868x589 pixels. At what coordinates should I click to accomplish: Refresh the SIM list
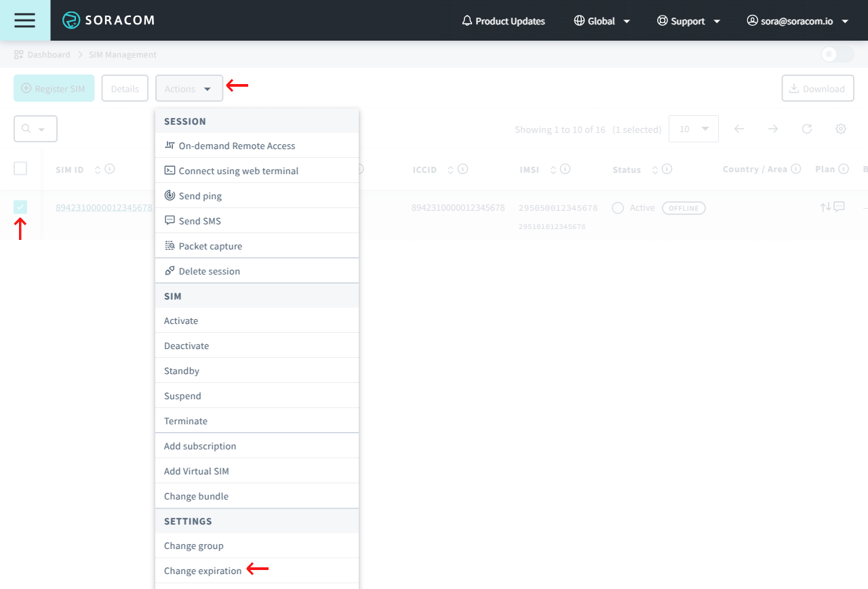(x=807, y=129)
